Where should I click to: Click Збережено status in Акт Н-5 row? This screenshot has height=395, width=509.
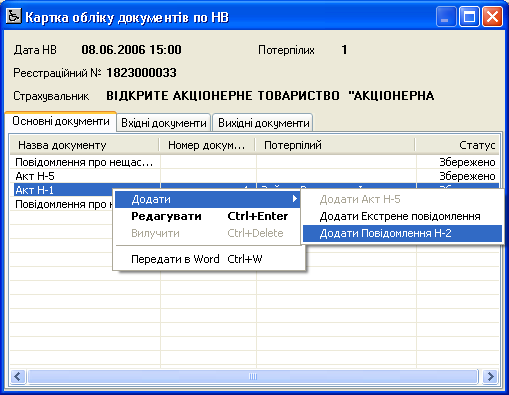click(467, 176)
